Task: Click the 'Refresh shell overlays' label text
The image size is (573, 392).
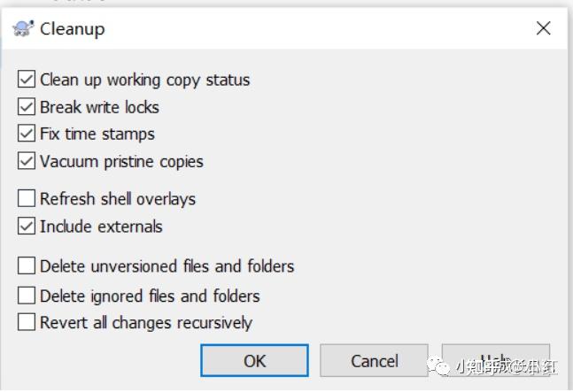Action: [118, 199]
